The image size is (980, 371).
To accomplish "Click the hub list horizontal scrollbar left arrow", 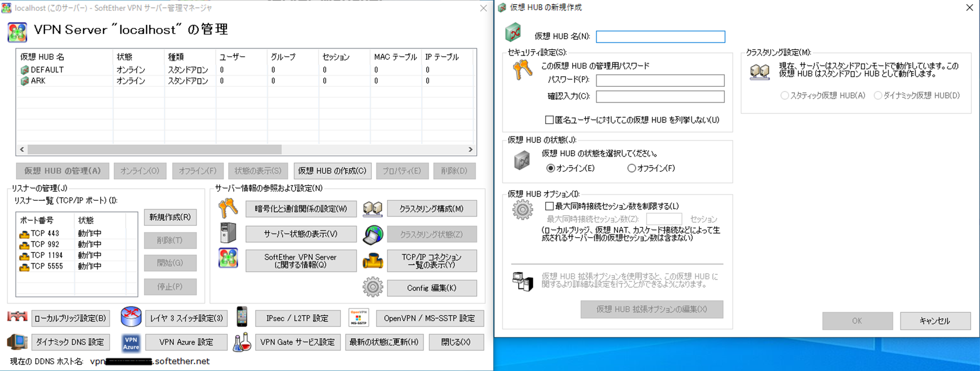I will pos(22,150).
